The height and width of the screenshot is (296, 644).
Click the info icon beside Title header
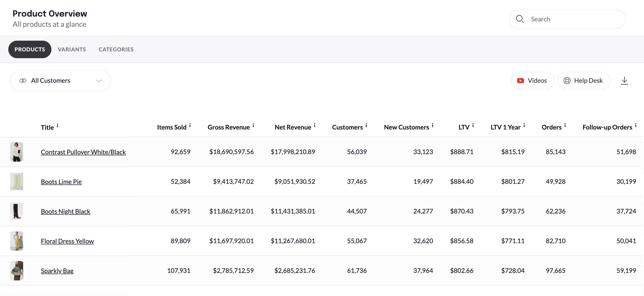57,125
